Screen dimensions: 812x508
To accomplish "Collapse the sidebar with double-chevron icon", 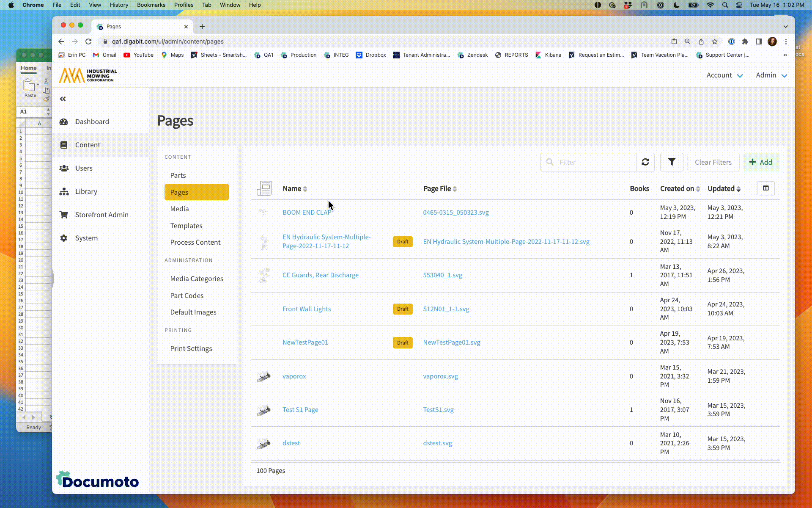I will 63,99.
